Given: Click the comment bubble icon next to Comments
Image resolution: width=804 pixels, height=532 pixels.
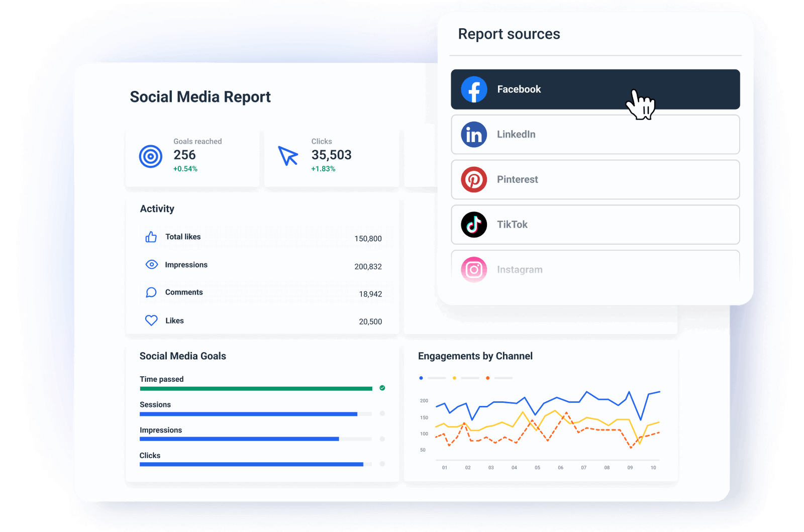Looking at the screenshot, I should (151, 292).
